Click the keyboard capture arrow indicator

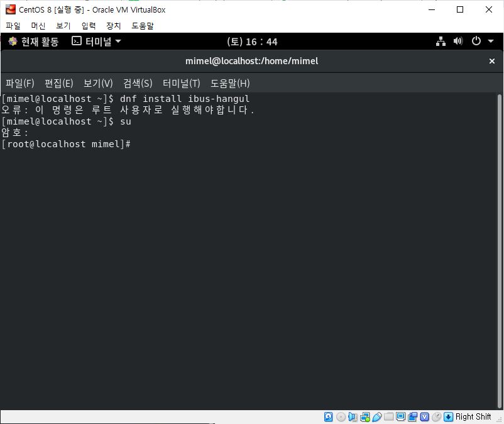pyautogui.click(x=448, y=417)
